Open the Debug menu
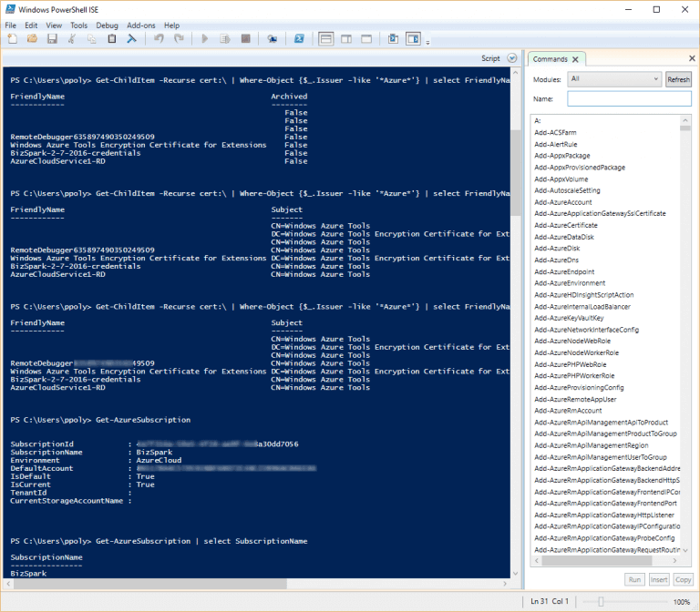This screenshot has width=700, height=612. (x=107, y=25)
